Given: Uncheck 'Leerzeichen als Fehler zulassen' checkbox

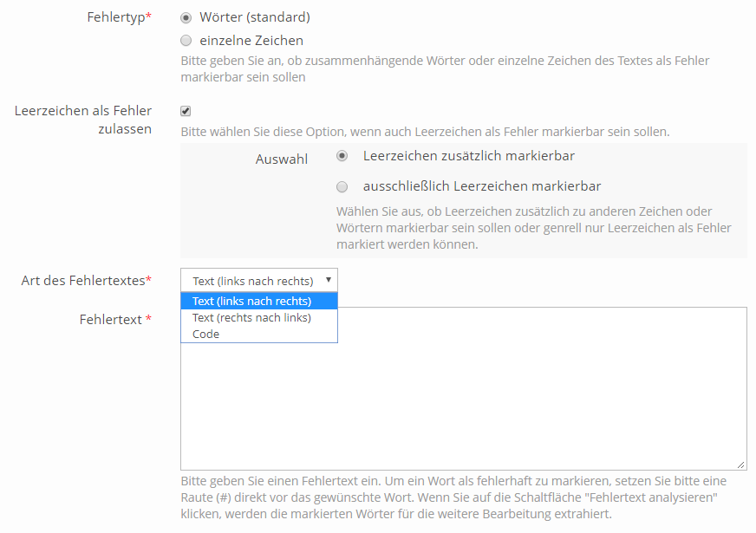Looking at the screenshot, I should [x=186, y=111].
